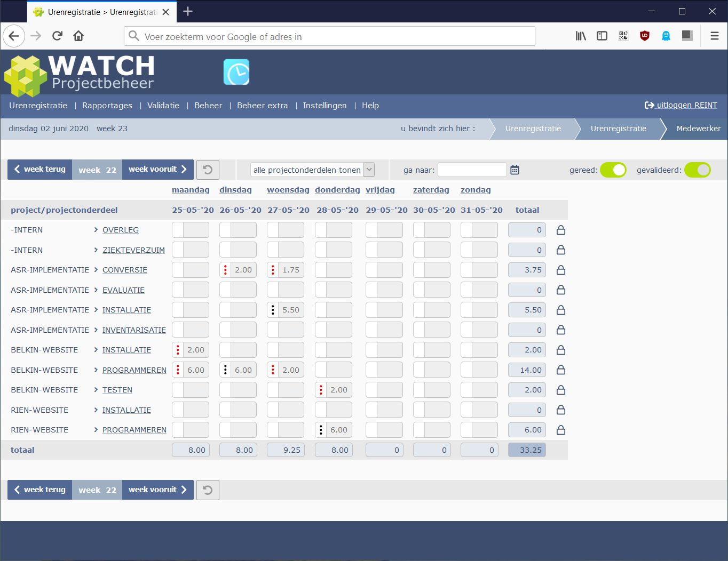728x561 pixels.
Task: Click the ga naar date input field
Action: (472, 170)
